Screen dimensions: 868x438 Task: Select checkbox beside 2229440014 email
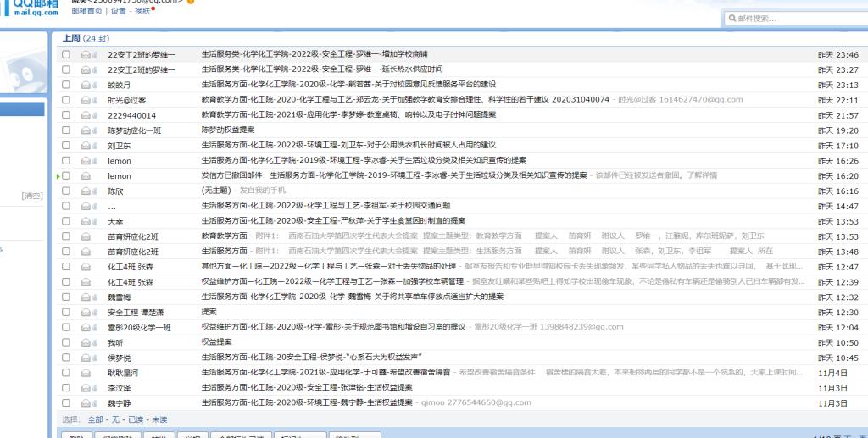(65, 115)
